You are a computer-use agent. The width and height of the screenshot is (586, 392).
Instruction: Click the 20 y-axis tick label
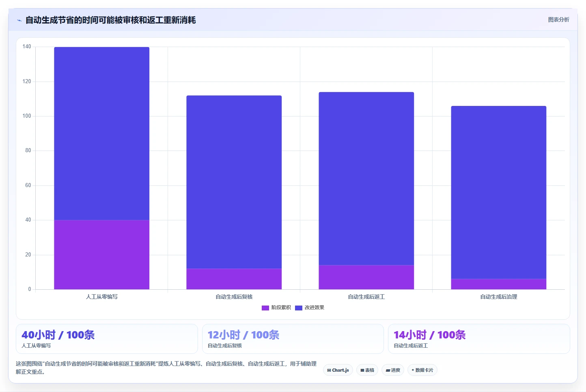28,255
